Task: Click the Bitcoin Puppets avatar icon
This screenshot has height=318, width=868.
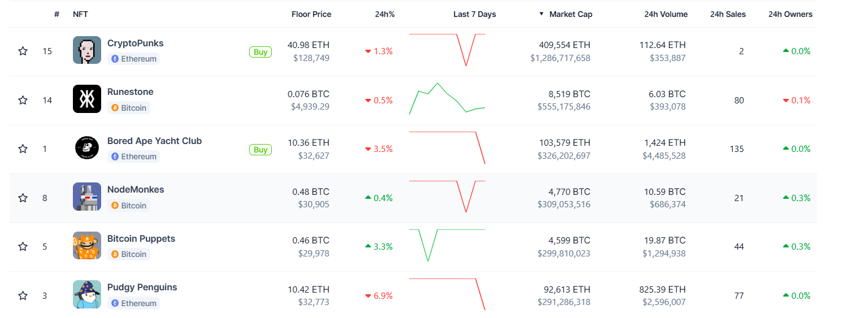Action: coord(87,246)
